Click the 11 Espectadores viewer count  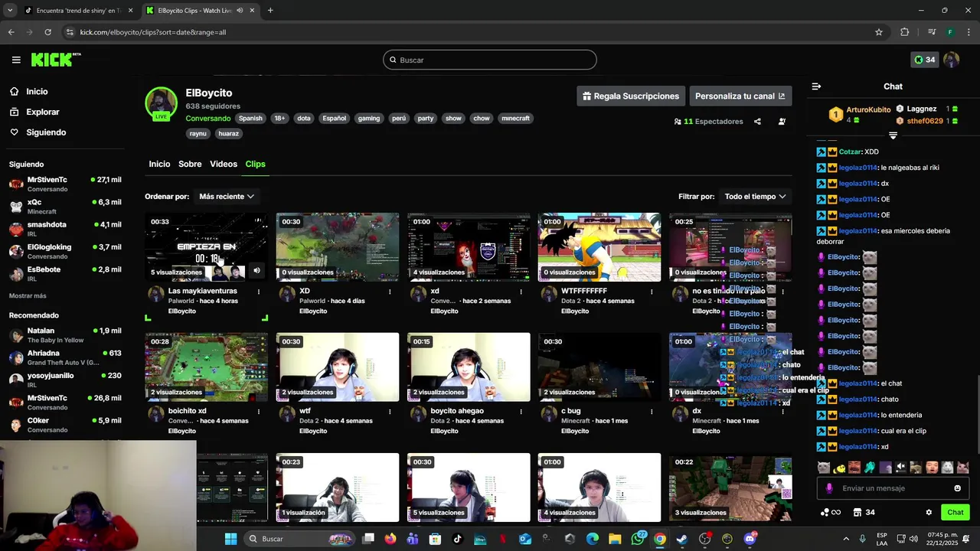708,122
